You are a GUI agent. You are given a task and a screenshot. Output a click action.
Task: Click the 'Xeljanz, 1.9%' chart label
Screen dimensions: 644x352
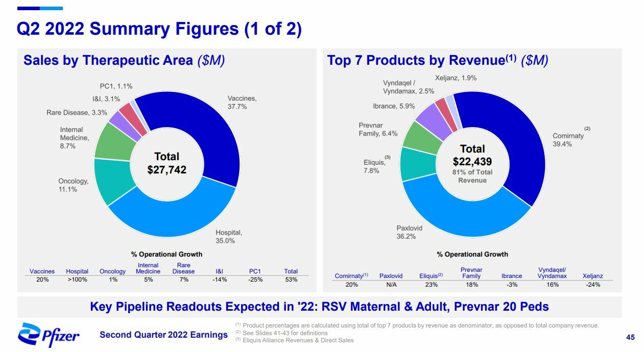pos(456,78)
